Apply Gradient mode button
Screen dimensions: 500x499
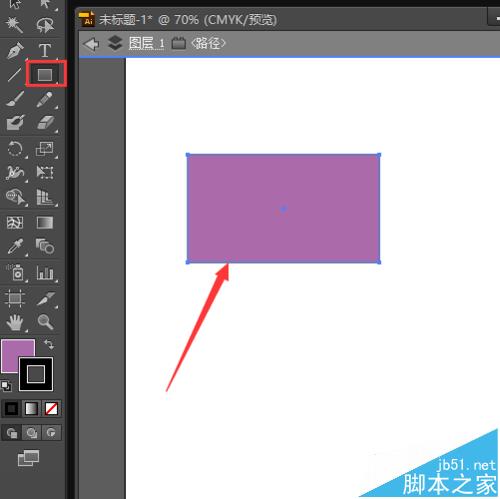[31, 408]
